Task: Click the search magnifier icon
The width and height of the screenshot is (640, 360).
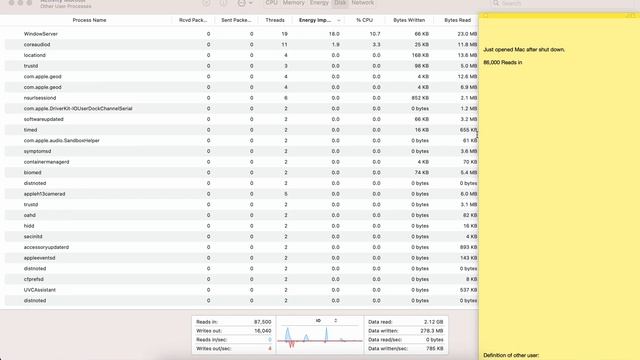Action: 496,3
